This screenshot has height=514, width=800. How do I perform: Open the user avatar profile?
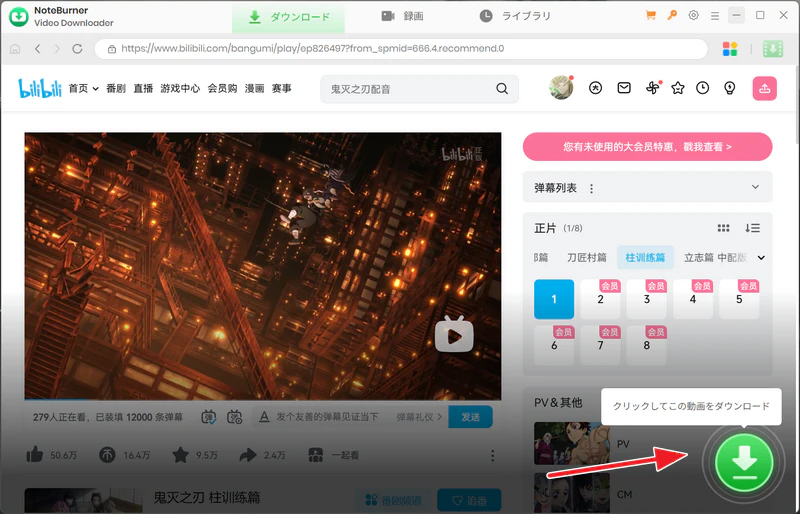point(561,88)
